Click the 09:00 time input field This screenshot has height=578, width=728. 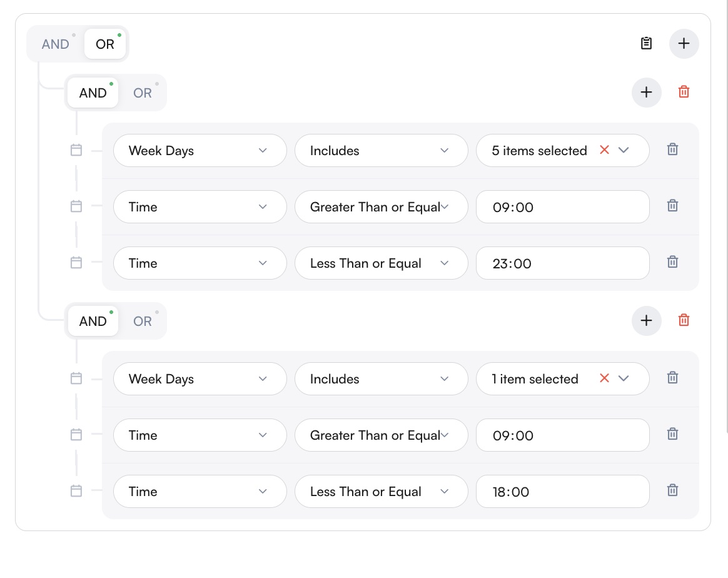(562, 206)
